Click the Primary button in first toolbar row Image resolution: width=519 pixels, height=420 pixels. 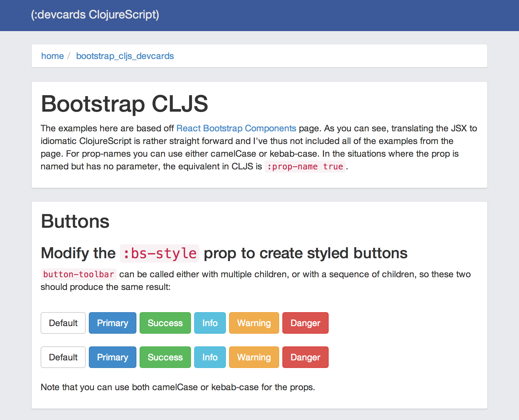pyautogui.click(x=113, y=323)
